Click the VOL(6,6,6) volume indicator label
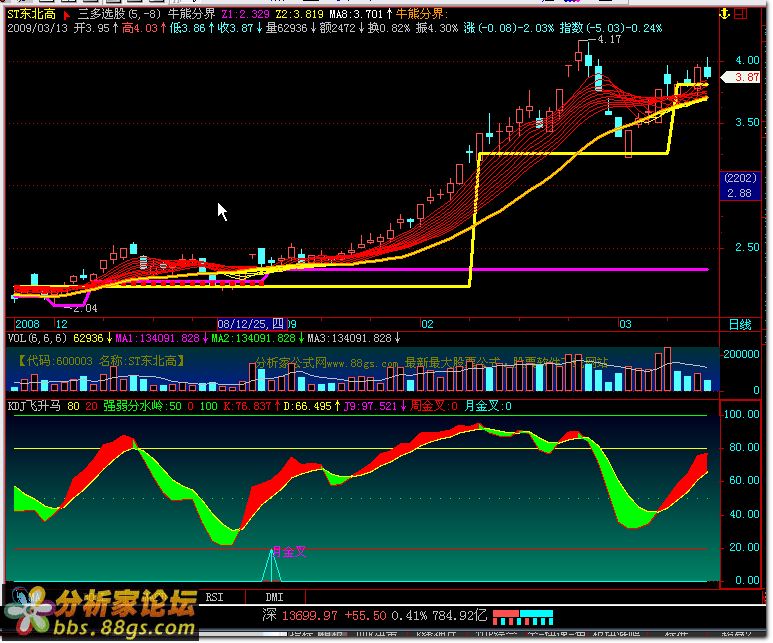 pyautogui.click(x=37, y=338)
